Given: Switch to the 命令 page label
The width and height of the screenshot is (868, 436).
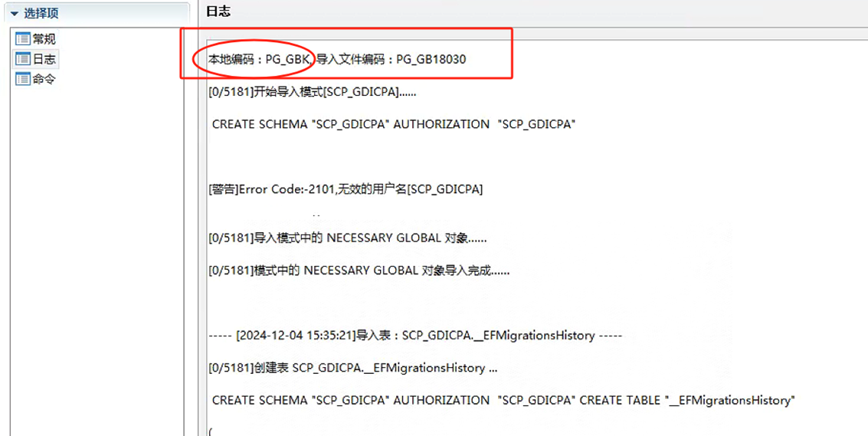Looking at the screenshot, I should pos(44,79).
